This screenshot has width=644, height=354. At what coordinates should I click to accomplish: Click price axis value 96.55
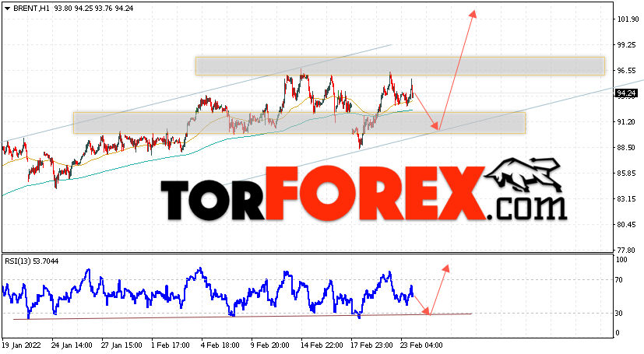click(626, 71)
